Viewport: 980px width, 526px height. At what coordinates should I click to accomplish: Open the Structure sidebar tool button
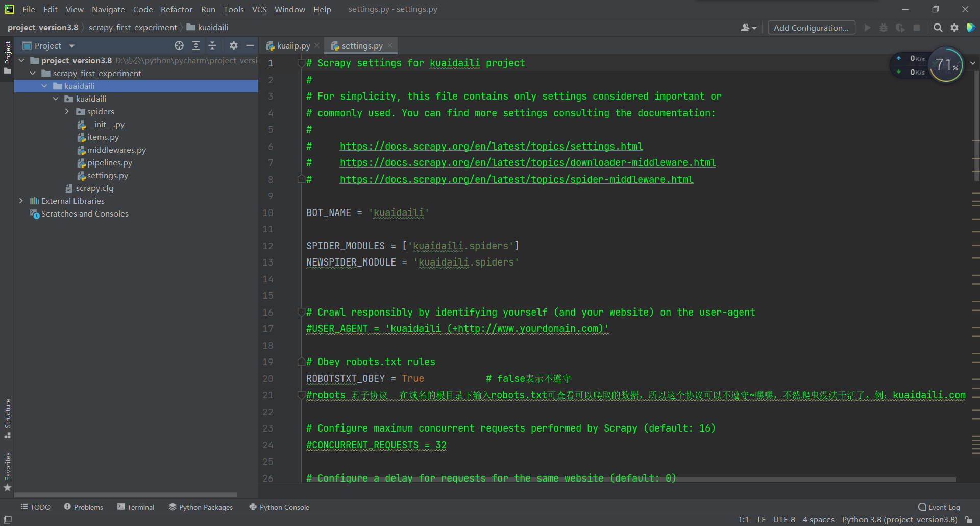click(x=7, y=418)
